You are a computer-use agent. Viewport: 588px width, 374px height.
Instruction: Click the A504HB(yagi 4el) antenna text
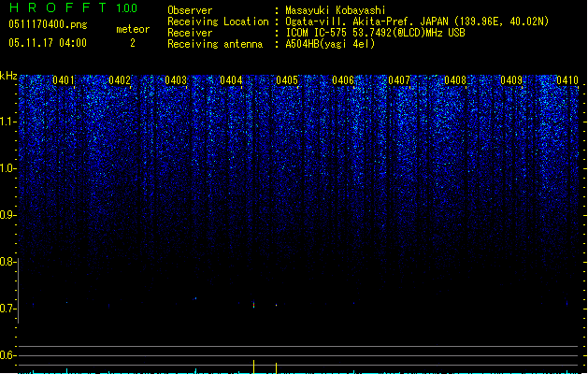[330, 44]
